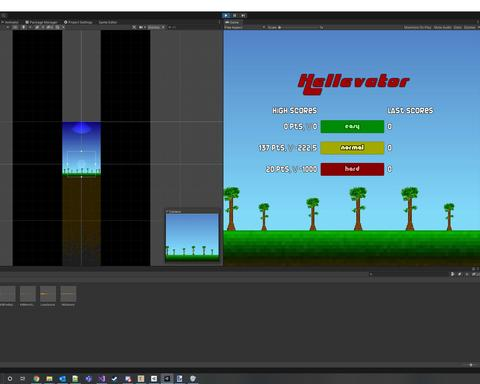480x384 pixels.
Task: Click the red hard difficulty button
Action: 352,169
